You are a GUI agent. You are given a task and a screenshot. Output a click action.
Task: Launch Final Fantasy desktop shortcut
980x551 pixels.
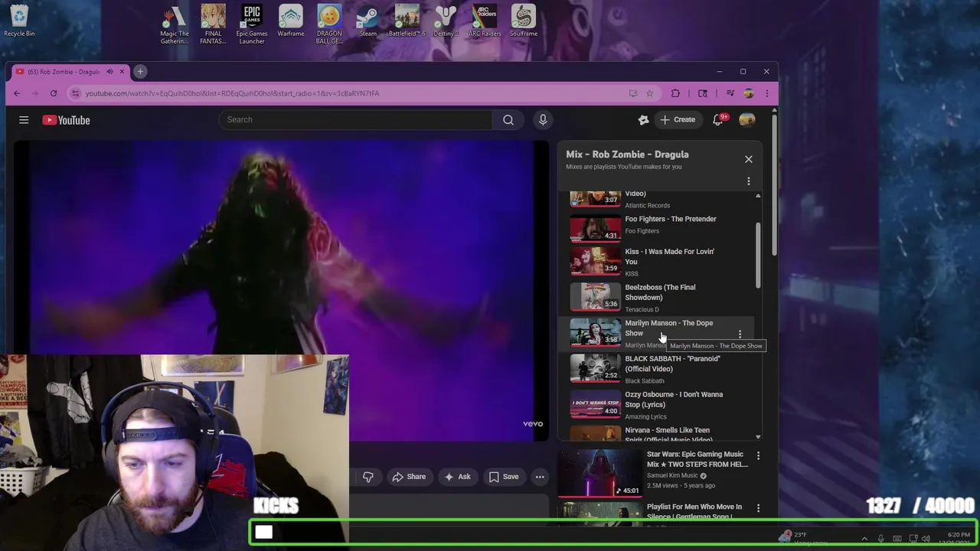point(213,24)
